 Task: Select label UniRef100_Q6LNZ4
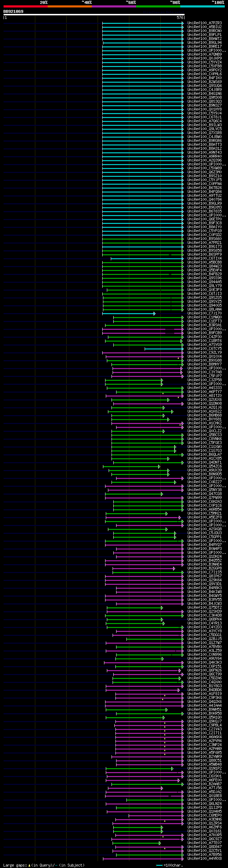204,804
